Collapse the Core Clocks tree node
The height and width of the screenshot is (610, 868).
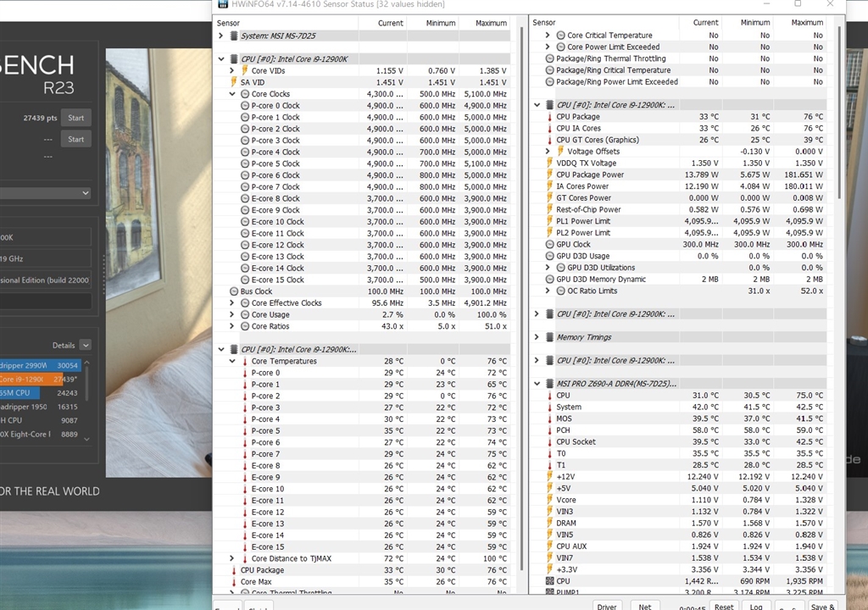click(x=232, y=94)
